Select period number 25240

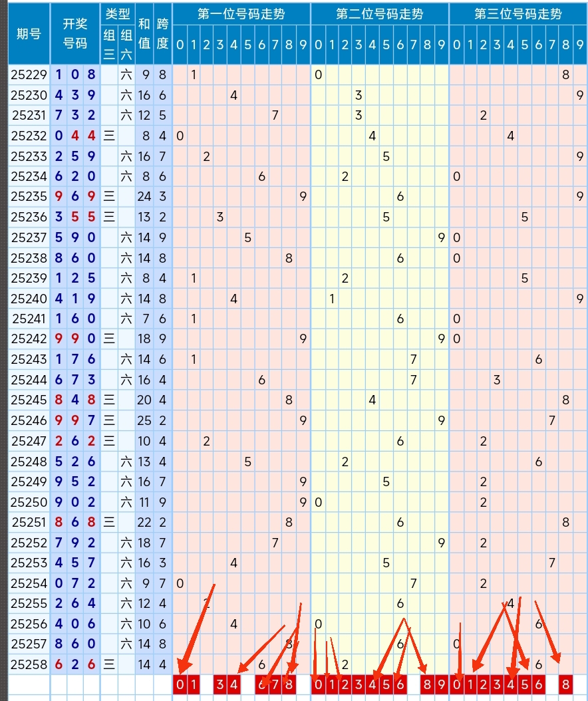[x=29, y=299]
